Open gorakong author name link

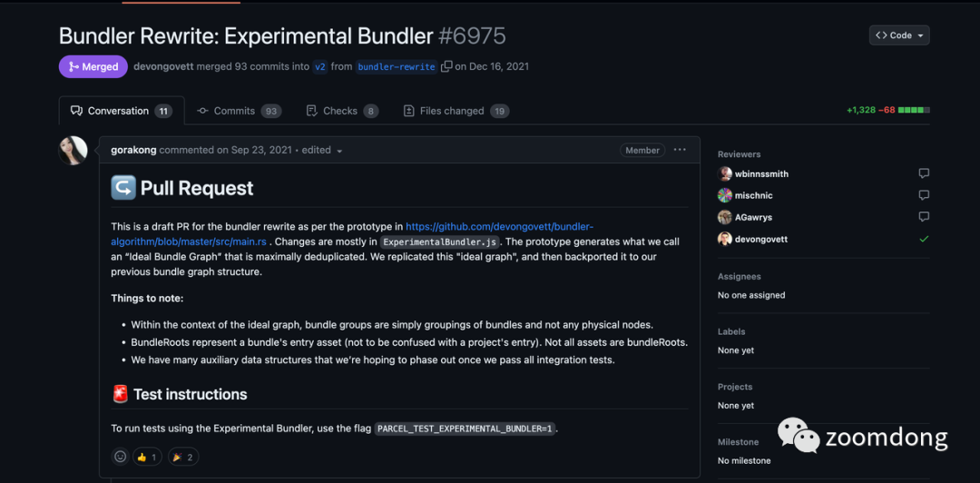[133, 150]
